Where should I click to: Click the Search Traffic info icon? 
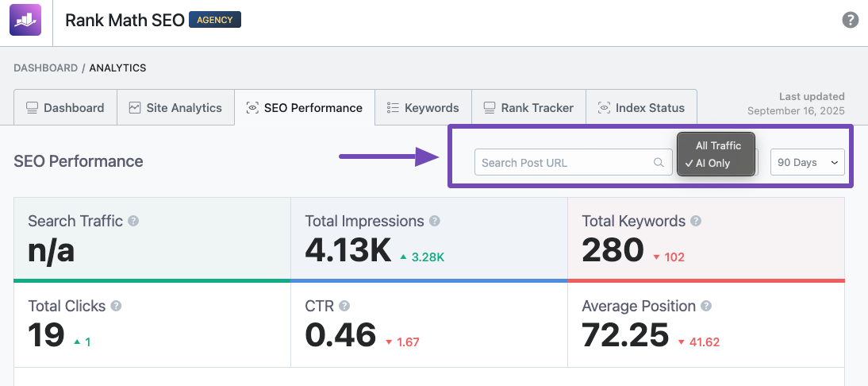click(133, 221)
